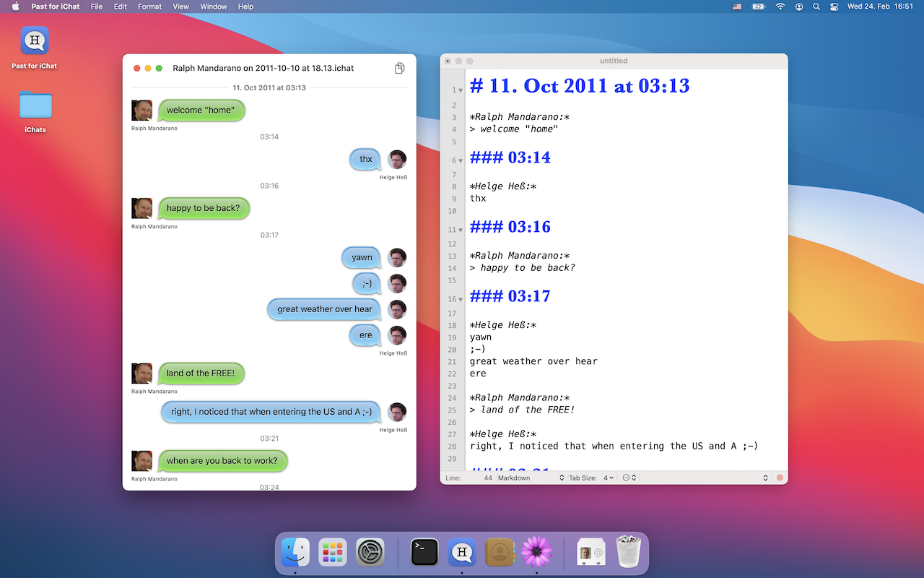Click the Wi-Fi status icon
This screenshot has width=924, height=578.
(x=780, y=7)
